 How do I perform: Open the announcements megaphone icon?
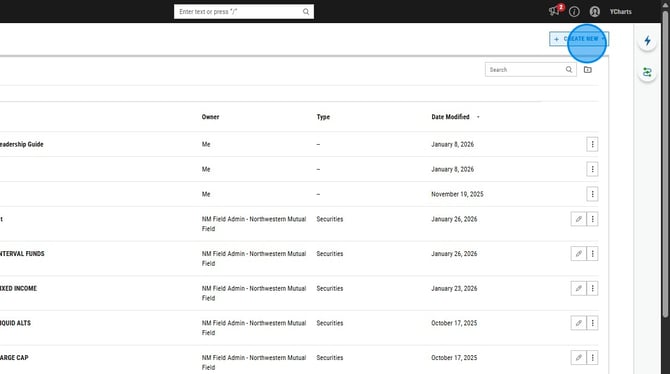pos(554,11)
